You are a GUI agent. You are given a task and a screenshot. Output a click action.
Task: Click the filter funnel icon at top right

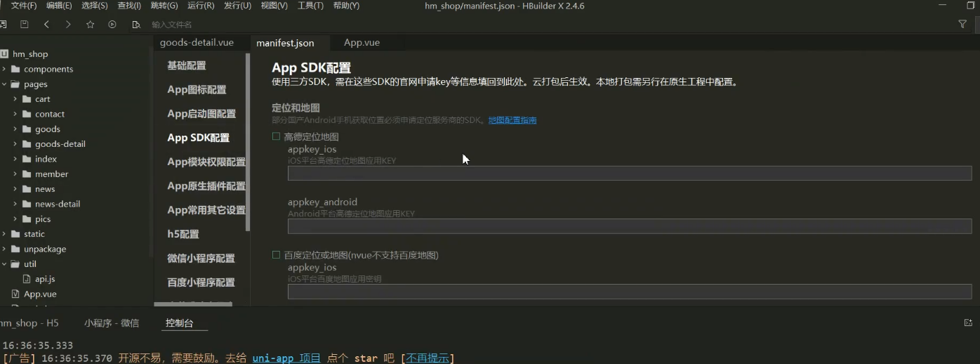962,24
